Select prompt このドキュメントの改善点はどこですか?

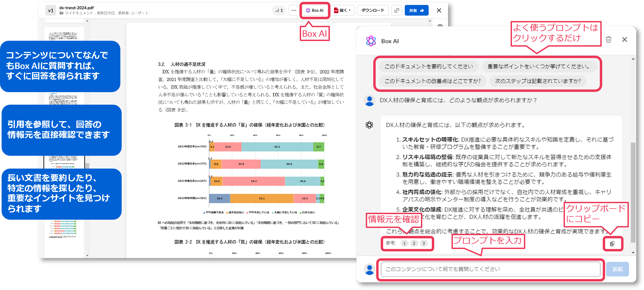click(x=432, y=81)
